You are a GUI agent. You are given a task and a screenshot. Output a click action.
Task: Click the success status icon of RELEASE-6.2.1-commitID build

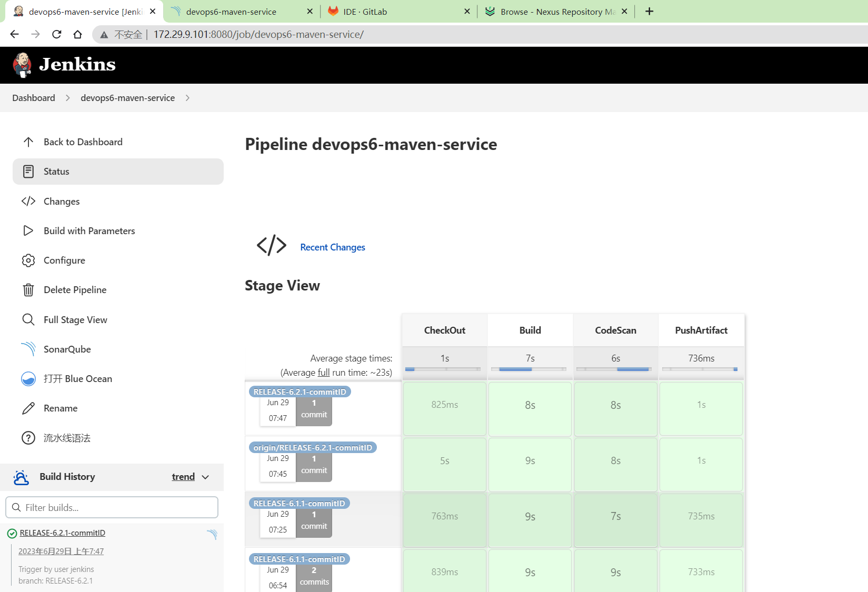click(12, 534)
